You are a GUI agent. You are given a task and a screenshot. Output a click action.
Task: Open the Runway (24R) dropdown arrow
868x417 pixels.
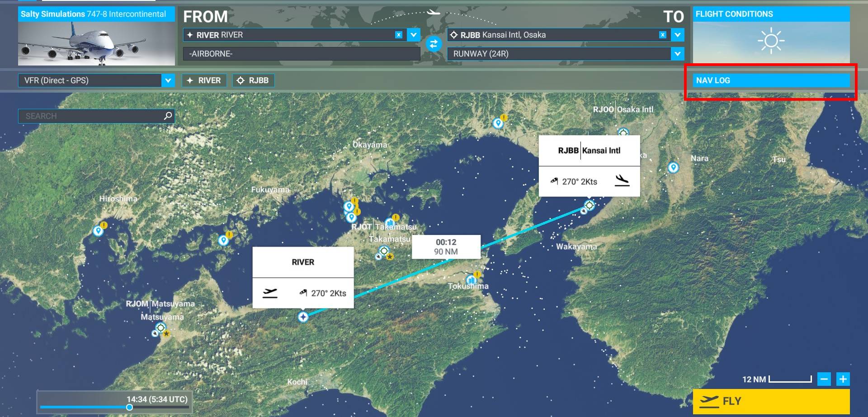[x=677, y=54]
